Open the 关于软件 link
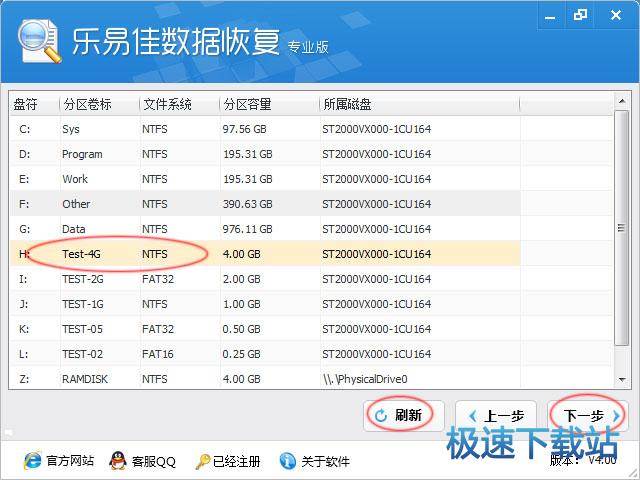640x480 pixels. point(325,461)
